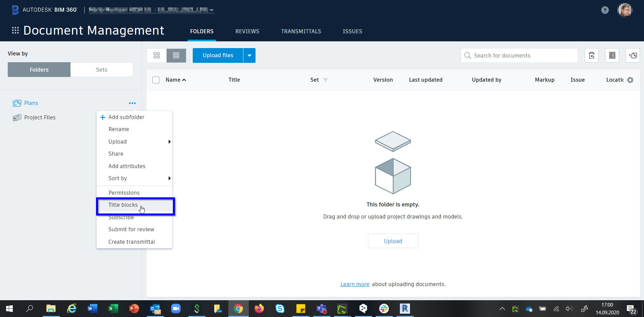Click the help question mark icon

[x=605, y=10]
